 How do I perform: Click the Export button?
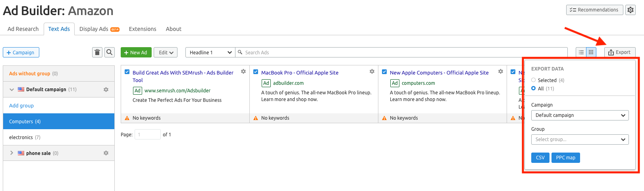[x=620, y=52]
